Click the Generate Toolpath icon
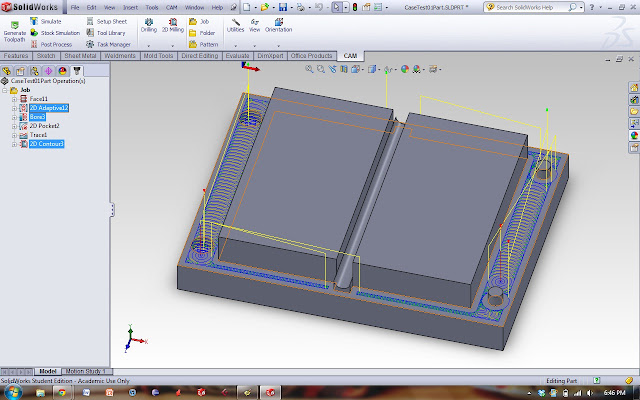Viewport: 640px width, 400px height. click(x=14, y=26)
